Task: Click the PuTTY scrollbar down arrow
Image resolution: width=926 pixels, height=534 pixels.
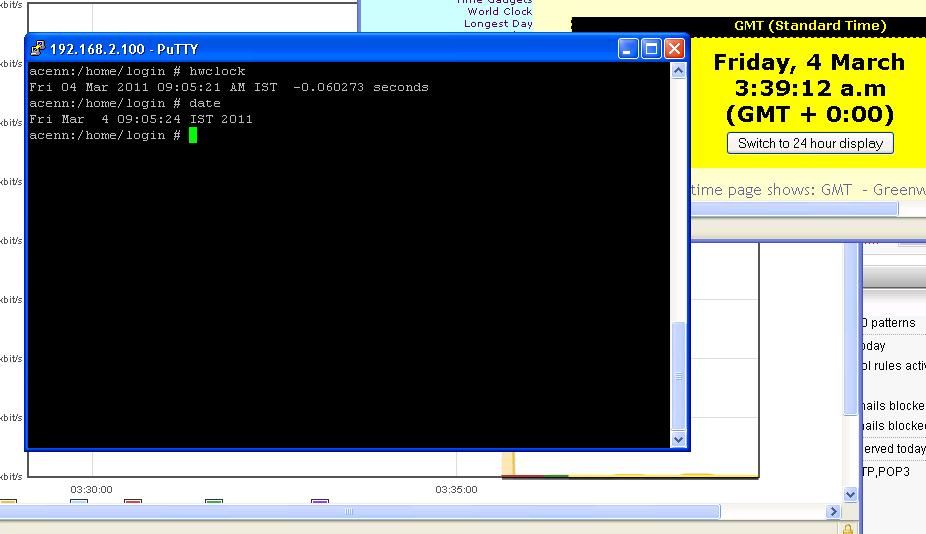Action: pos(679,439)
